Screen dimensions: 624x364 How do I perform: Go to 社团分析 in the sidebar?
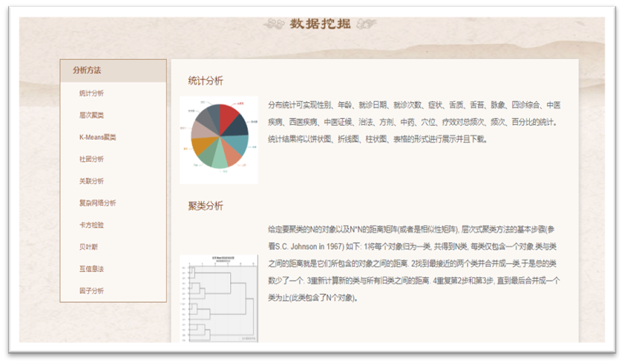(91, 159)
